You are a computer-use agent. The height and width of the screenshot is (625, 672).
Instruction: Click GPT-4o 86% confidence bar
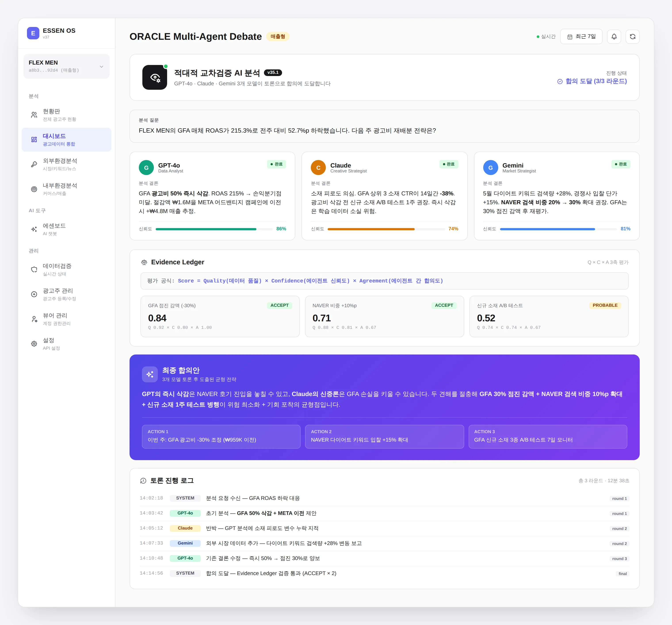click(x=214, y=229)
